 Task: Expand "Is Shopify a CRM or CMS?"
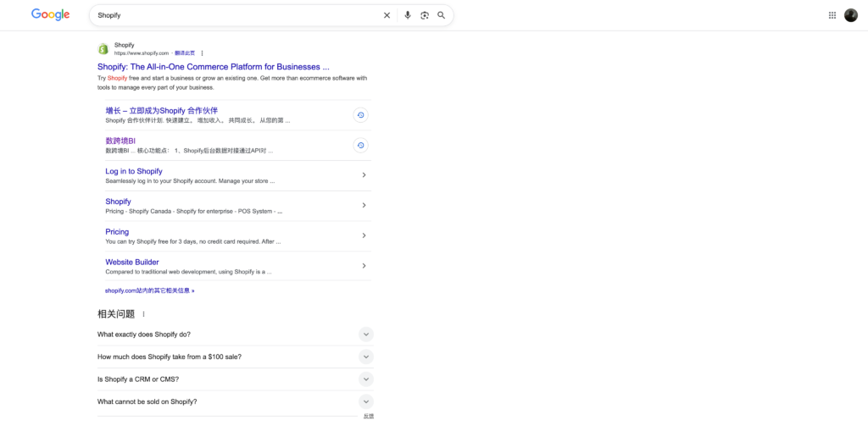click(366, 379)
